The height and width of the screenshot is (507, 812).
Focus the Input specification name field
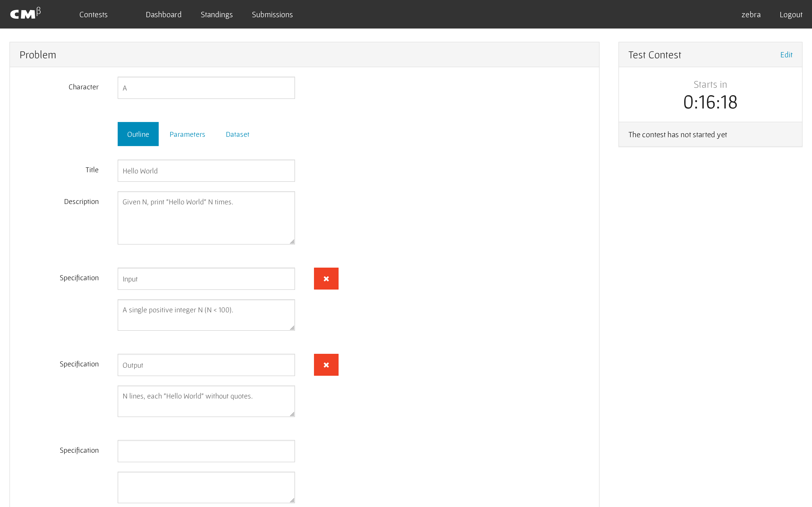point(206,279)
